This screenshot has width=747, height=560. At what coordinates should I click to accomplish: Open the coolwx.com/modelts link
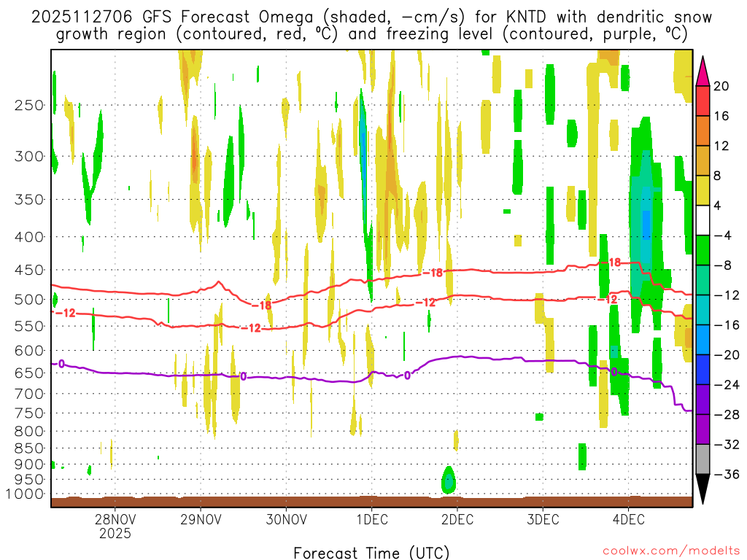point(671,551)
